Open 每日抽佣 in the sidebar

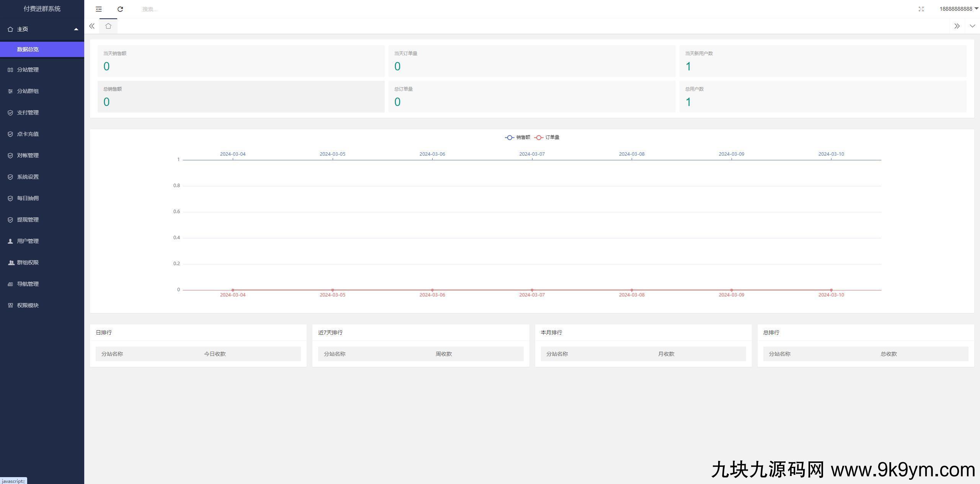(42, 198)
